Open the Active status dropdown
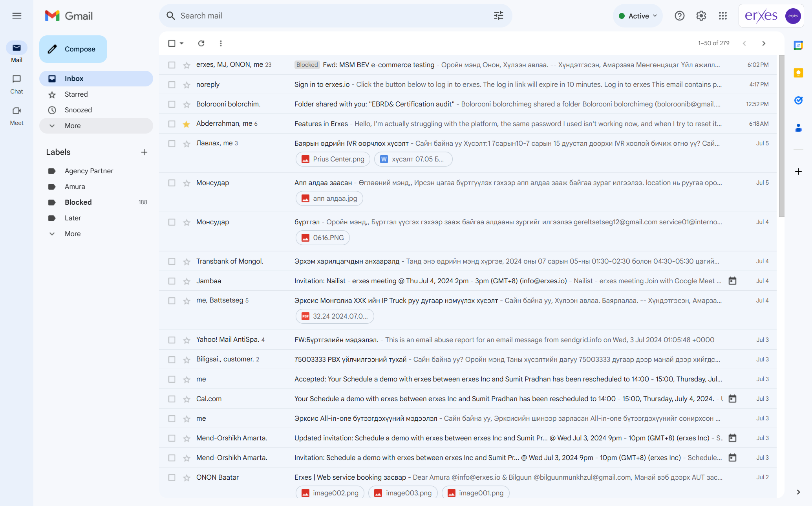 [637, 16]
